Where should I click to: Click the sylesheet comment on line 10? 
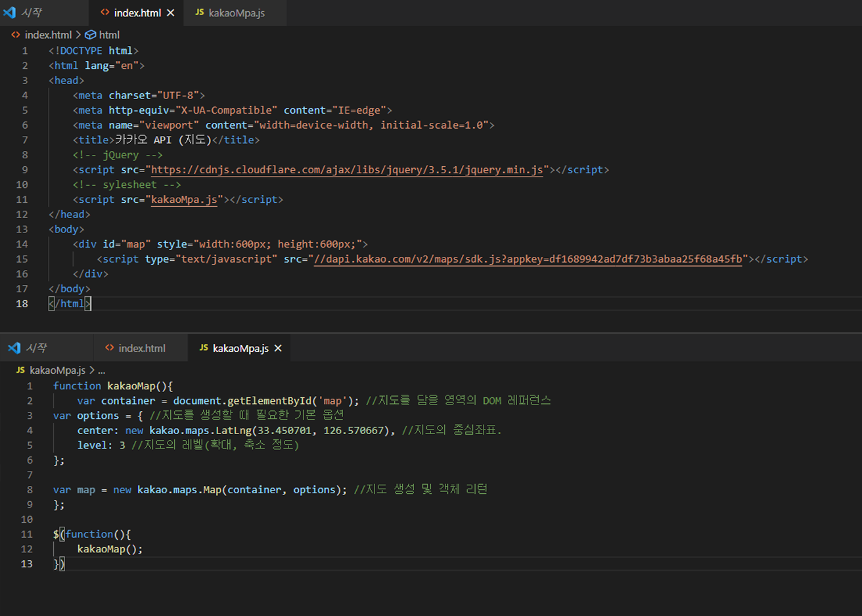tap(127, 185)
